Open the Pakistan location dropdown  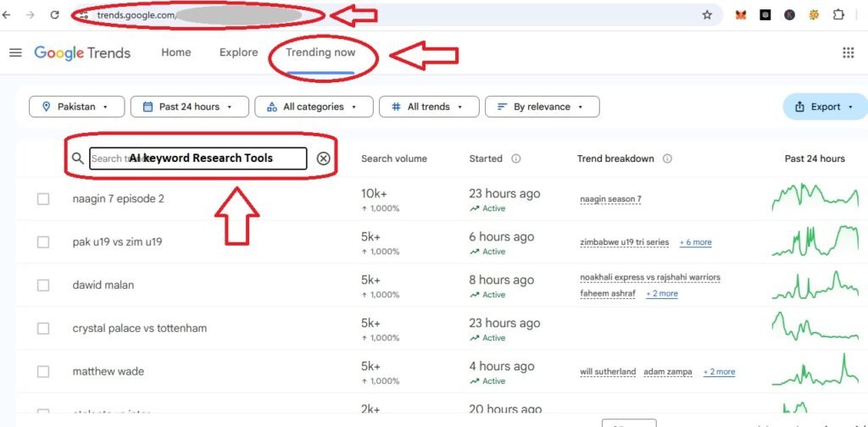(76, 107)
